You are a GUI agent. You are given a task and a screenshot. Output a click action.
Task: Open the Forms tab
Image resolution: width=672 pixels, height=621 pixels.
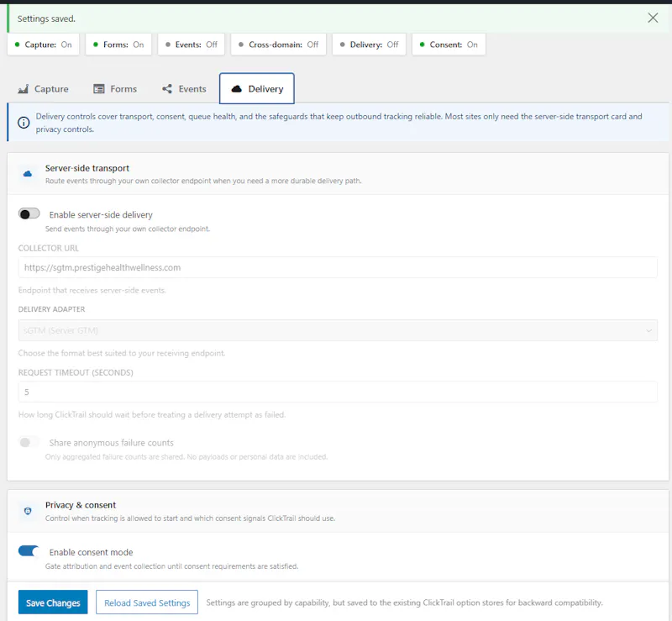pyautogui.click(x=115, y=89)
